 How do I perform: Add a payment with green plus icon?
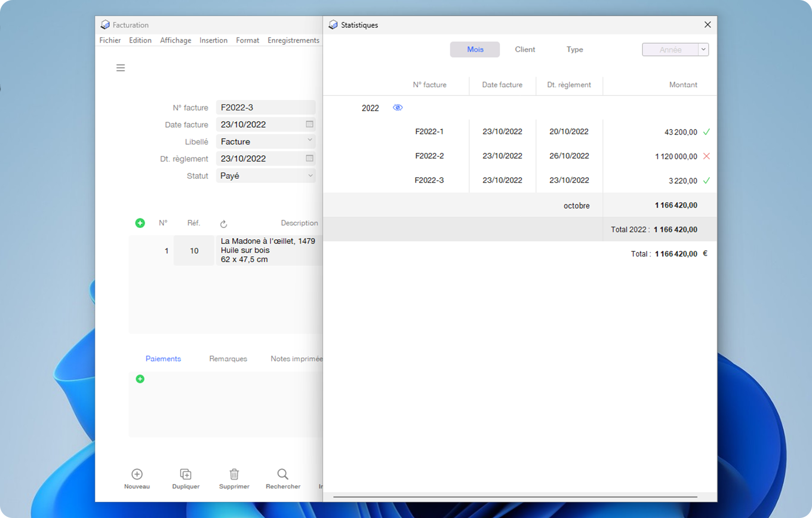pyautogui.click(x=140, y=379)
